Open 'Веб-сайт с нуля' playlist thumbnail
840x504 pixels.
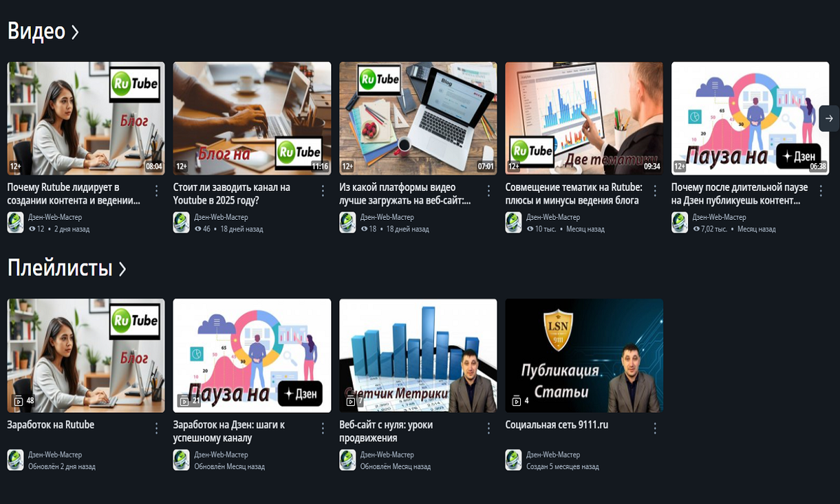pos(418,356)
